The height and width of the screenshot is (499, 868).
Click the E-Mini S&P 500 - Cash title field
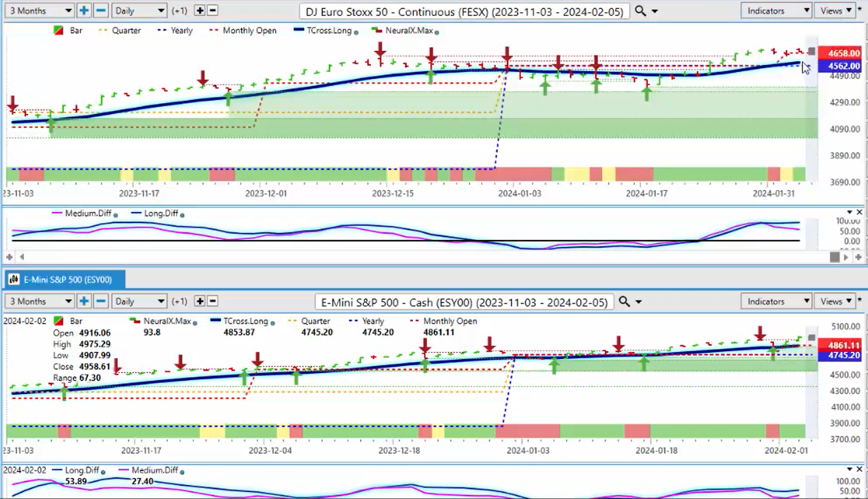pos(465,302)
